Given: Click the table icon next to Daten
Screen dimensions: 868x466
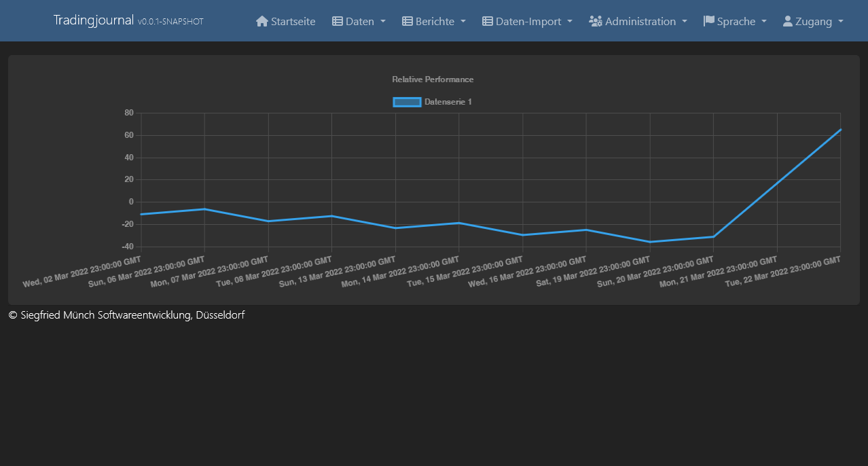Looking at the screenshot, I should 338,21.
